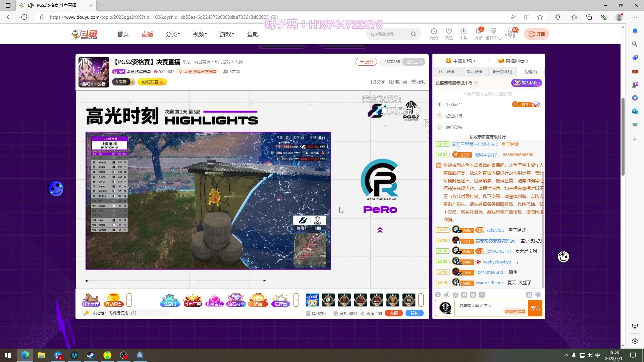Select the 造梦屋 gift icon

[x=280, y=300]
